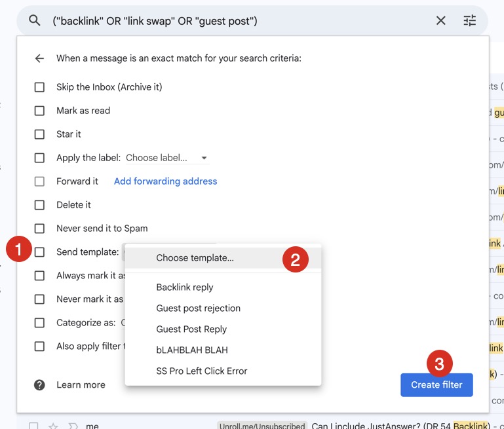Check Never send it to Spam
The height and width of the screenshot is (429, 504).
[39, 229]
